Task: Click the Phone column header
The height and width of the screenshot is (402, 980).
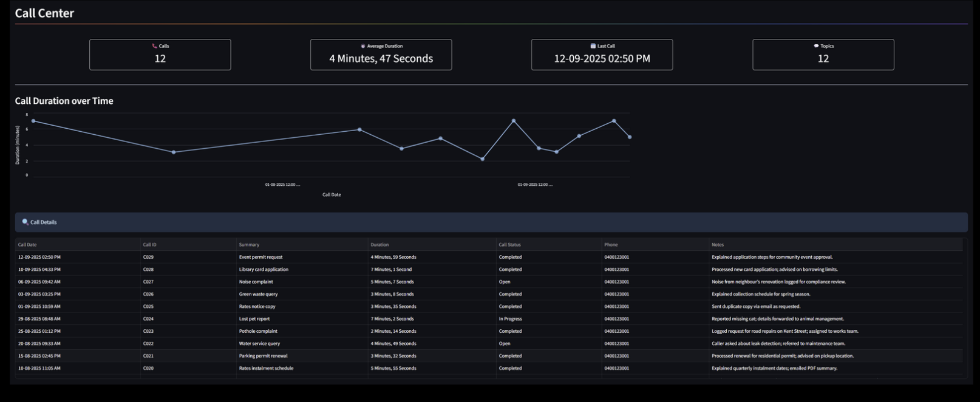Action: pos(611,245)
